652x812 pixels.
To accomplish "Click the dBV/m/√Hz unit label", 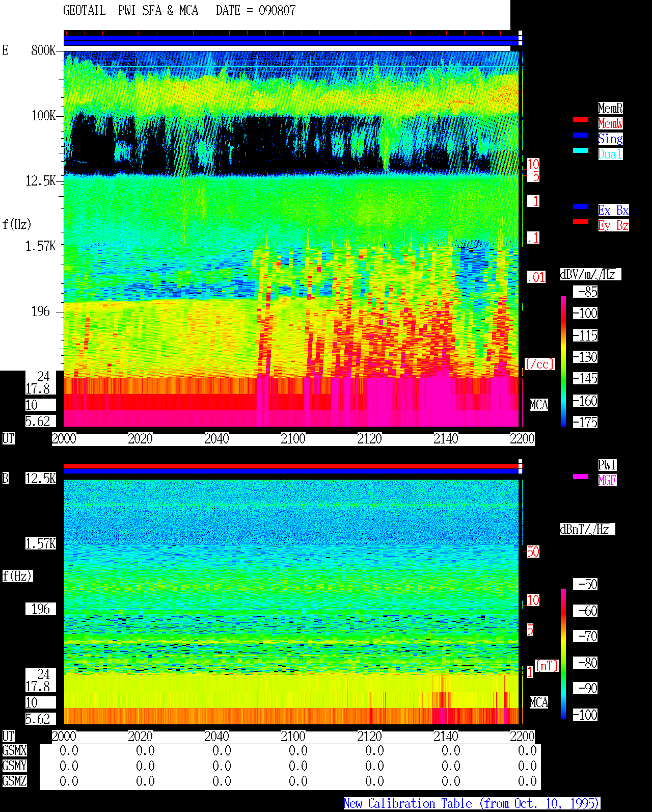I will pyautogui.click(x=590, y=274).
